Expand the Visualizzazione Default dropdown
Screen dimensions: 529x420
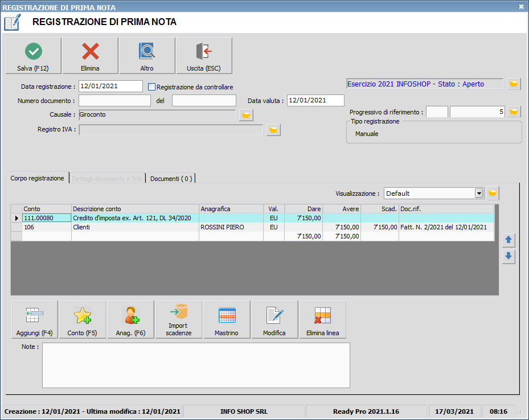[478, 193]
